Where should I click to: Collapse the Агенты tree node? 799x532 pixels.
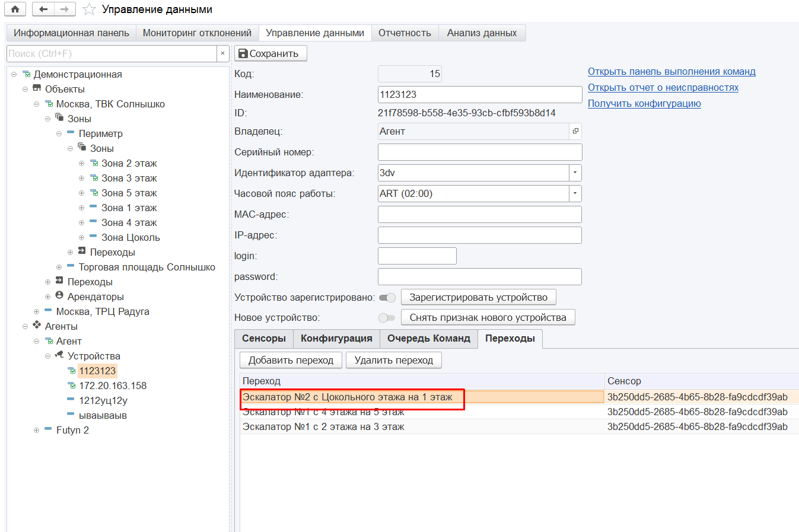pos(25,326)
